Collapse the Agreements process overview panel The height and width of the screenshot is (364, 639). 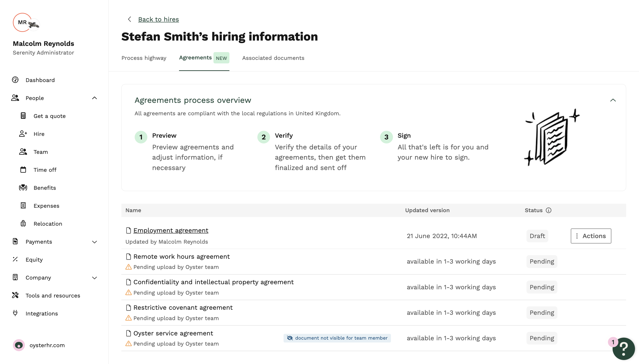(x=613, y=100)
